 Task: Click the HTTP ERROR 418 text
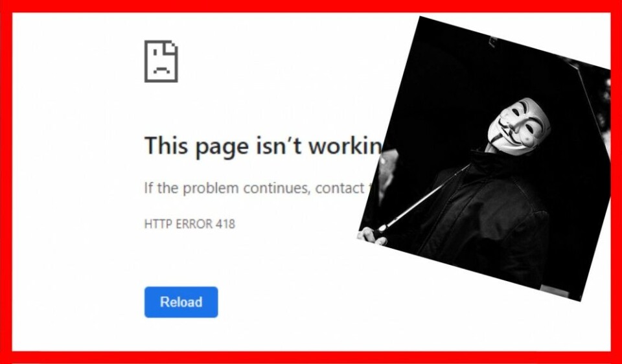tap(190, 224)
